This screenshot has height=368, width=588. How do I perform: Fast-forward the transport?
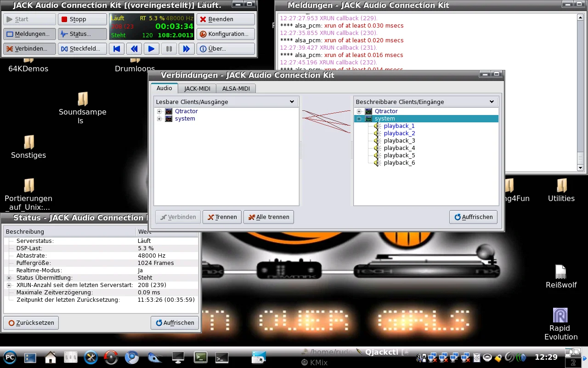click(x=187, y=49)
